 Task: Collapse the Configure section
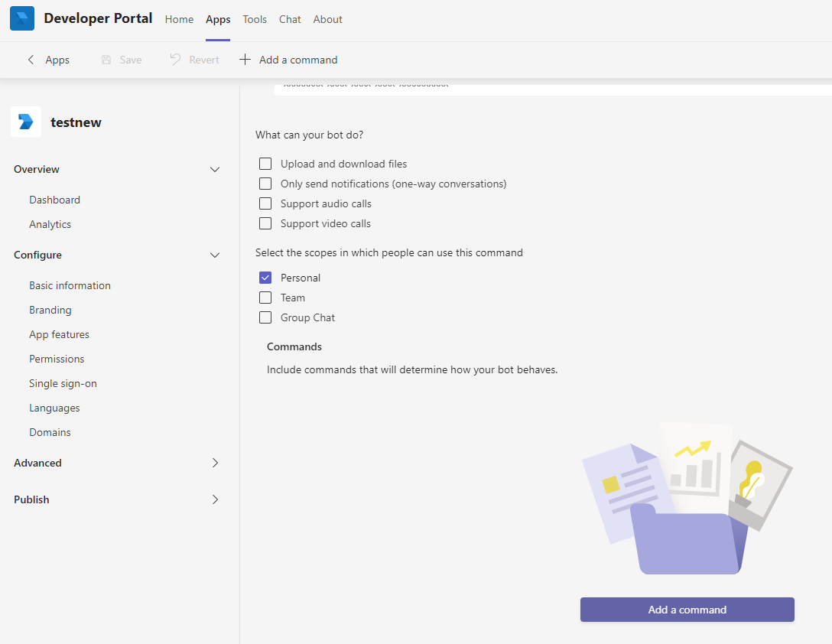pos(215,255)
